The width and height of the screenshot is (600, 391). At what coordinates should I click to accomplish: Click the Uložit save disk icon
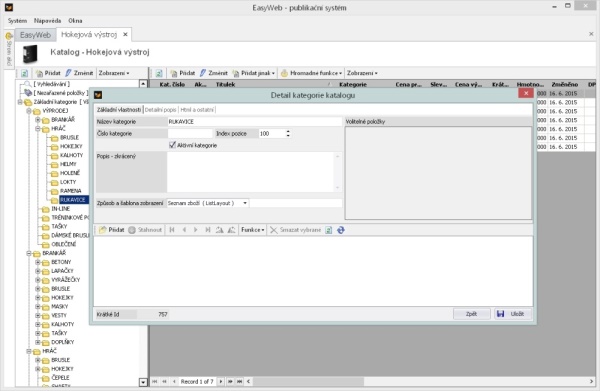click(x=500, y=314)
